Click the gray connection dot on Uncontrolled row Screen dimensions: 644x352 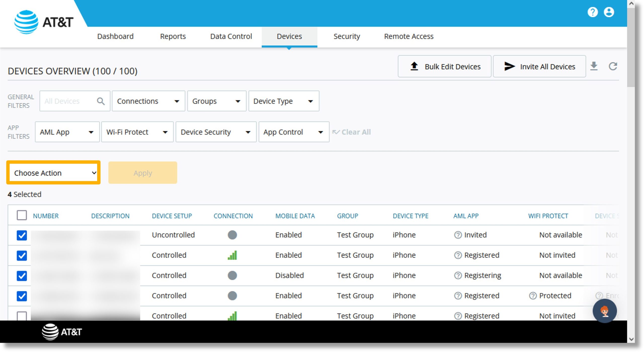pos(232,235)
